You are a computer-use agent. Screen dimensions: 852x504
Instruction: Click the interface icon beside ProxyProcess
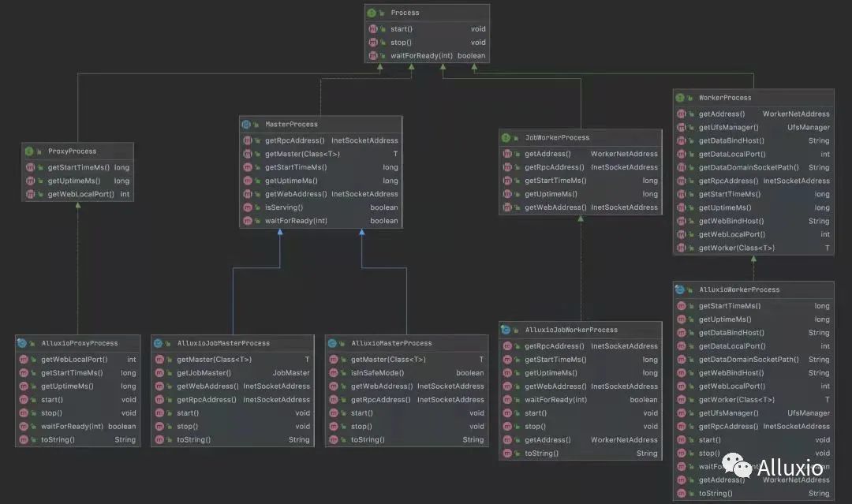tap(29, 151)
